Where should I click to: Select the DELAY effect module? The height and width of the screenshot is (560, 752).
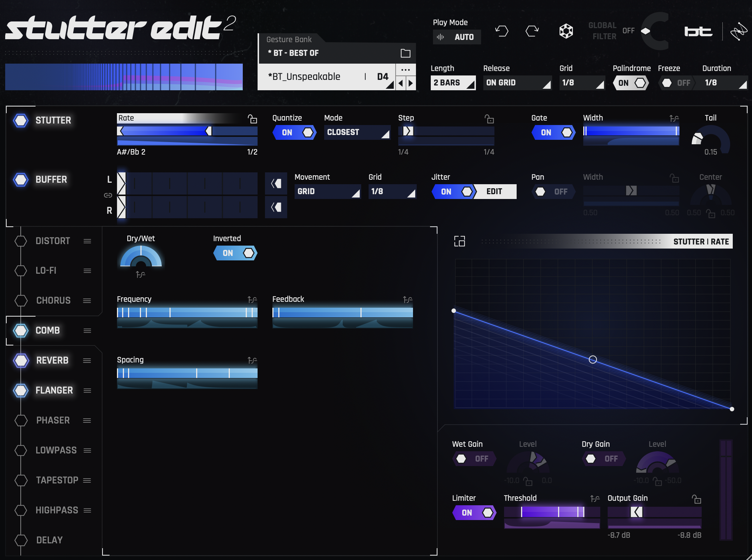(50, 540)
